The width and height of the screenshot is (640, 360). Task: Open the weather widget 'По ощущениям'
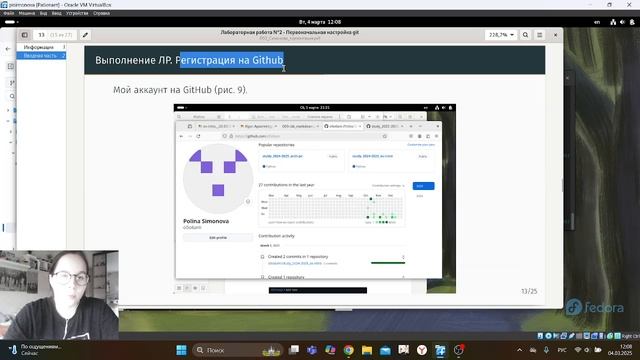click(x=35, y=350)
